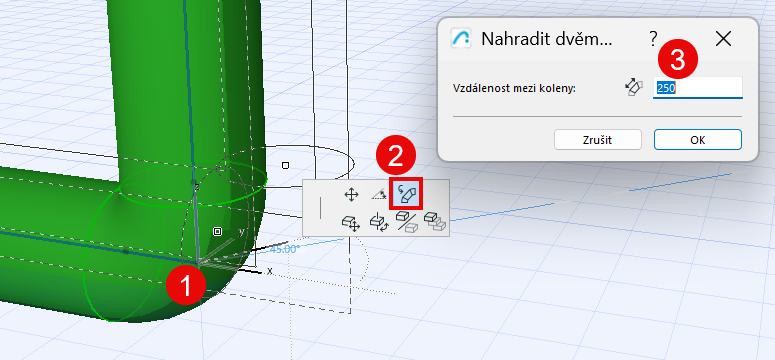The width and height of the screenshot is (775, 360).
Task: Cancel the dialog with Zrušit
Action: [598, 140]
